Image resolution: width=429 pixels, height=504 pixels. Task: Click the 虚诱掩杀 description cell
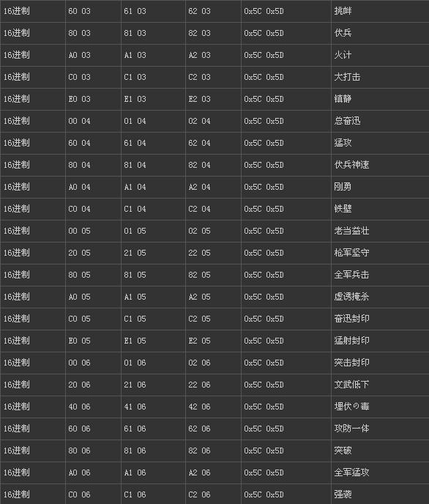[x=380, y=297]
